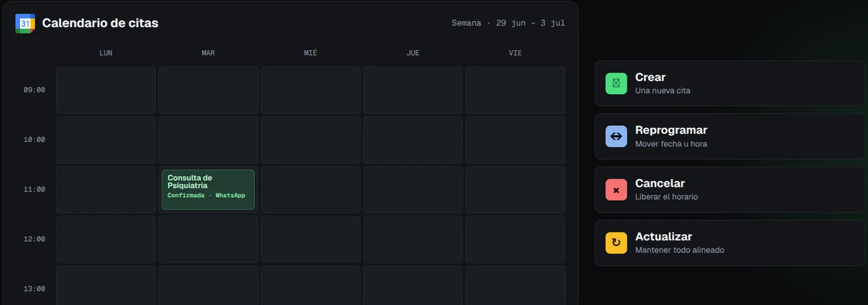Select the Monday 11:00 empty slot

pyautogui.click(x=106, y=190)
